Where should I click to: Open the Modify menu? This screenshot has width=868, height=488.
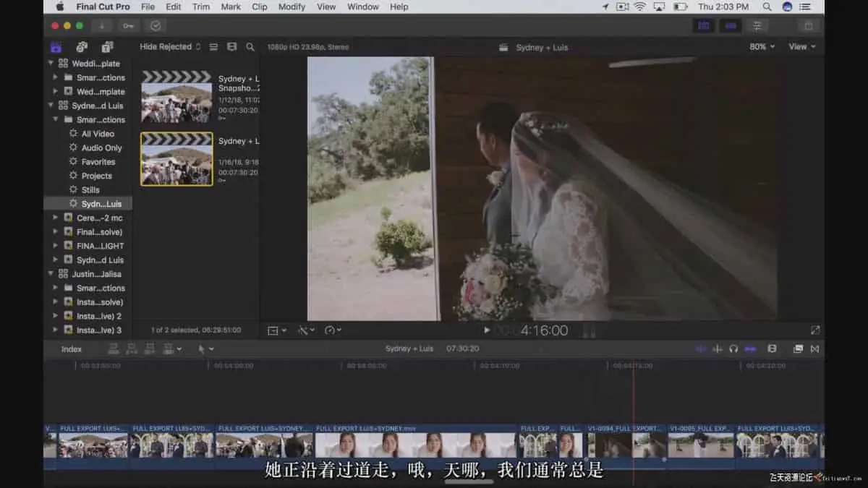coord(292,7)
